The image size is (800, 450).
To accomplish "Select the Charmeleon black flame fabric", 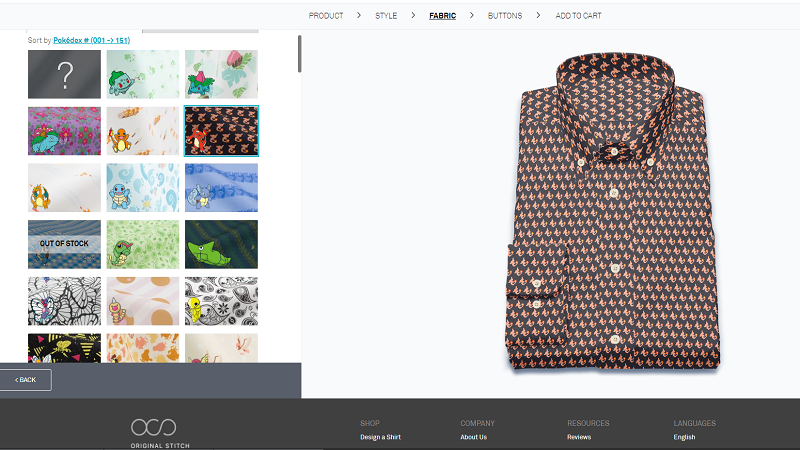I will tap(221, 131).
